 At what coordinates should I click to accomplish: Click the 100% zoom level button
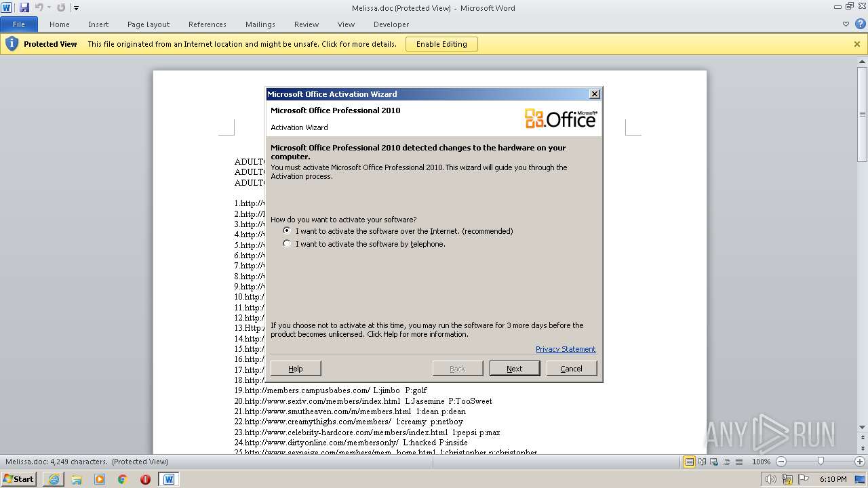pos(761,462)
